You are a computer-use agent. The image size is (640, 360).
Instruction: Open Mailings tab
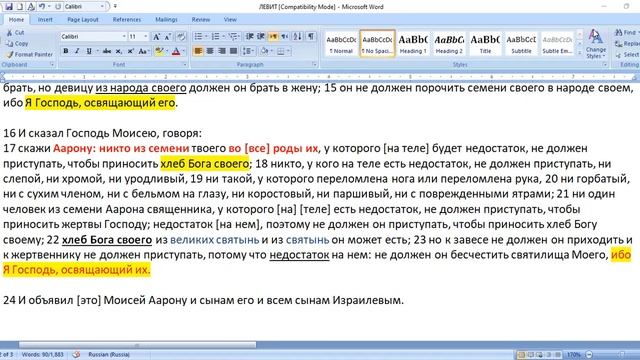(166, 20)
